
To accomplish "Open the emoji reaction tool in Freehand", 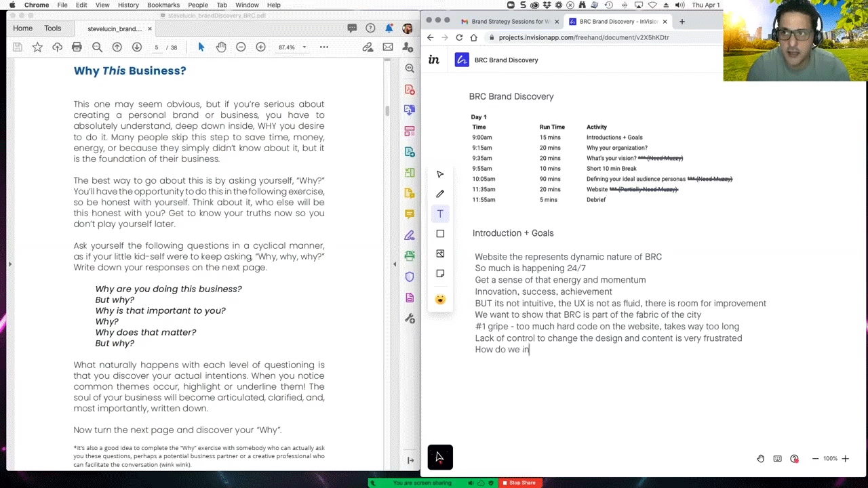I will click(x=440, y=300).
